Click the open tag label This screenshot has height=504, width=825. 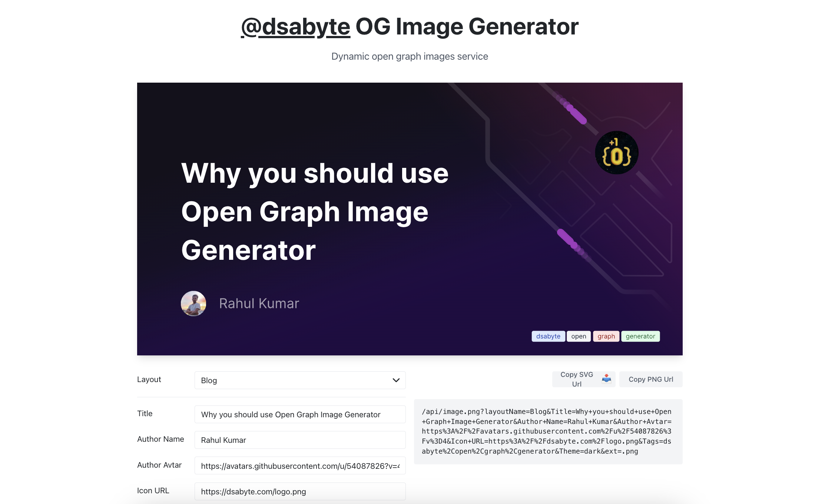578,336
